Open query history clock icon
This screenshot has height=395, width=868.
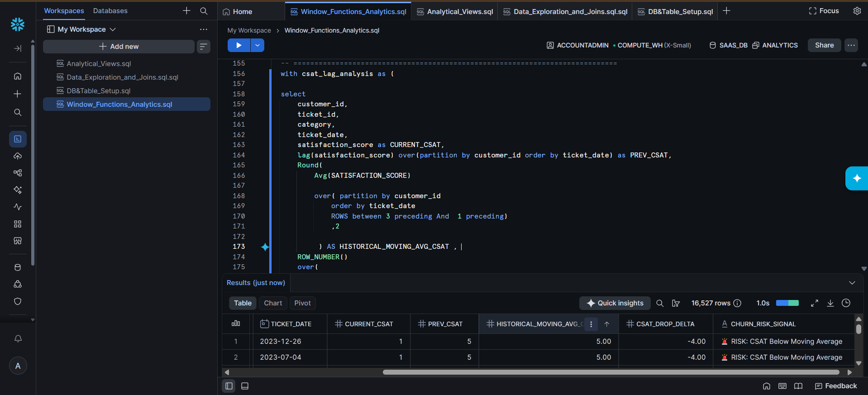(x=846, y=303)
